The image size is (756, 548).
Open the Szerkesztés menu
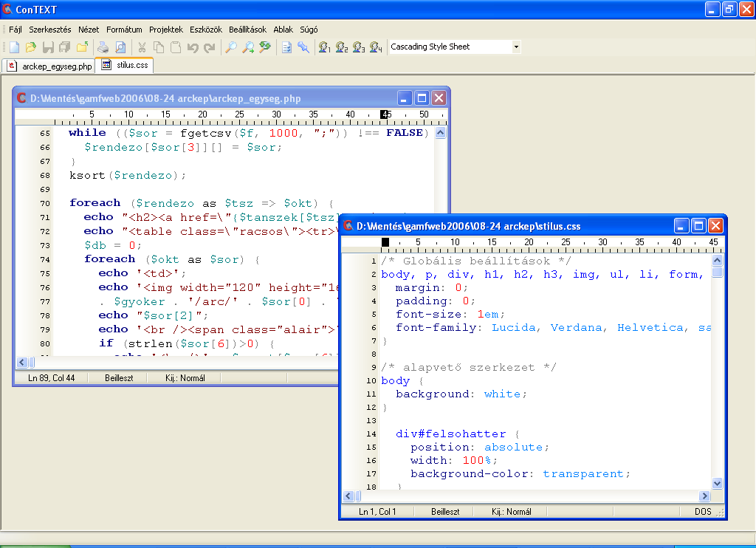click(x=50, y=30)
